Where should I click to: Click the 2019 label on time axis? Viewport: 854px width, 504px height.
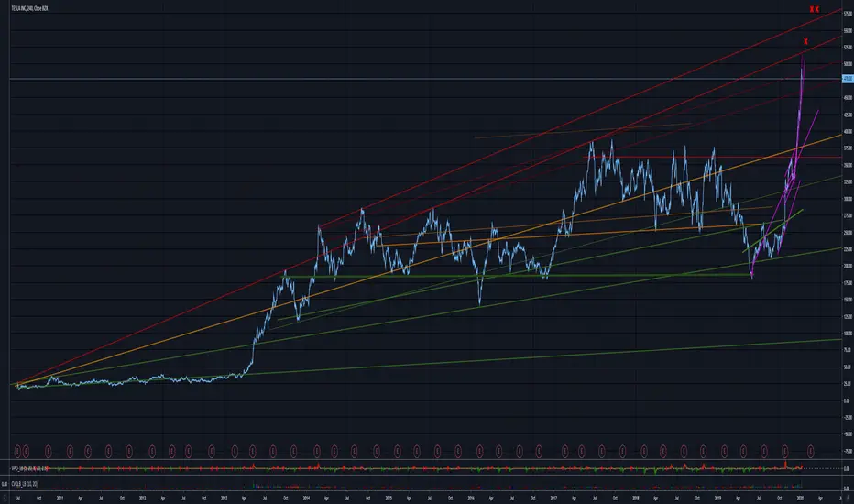(718, 498)
